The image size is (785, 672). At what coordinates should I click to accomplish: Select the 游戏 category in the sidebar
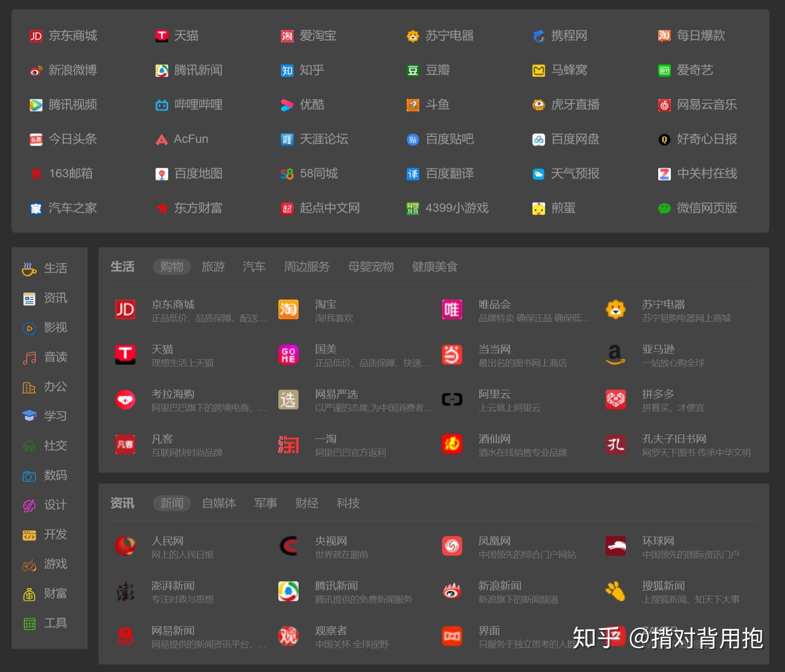coord(49,564)
